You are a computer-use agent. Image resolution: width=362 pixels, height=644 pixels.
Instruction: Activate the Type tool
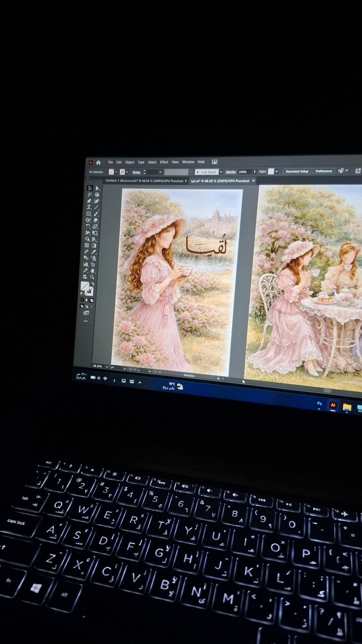tap(88, 207)
